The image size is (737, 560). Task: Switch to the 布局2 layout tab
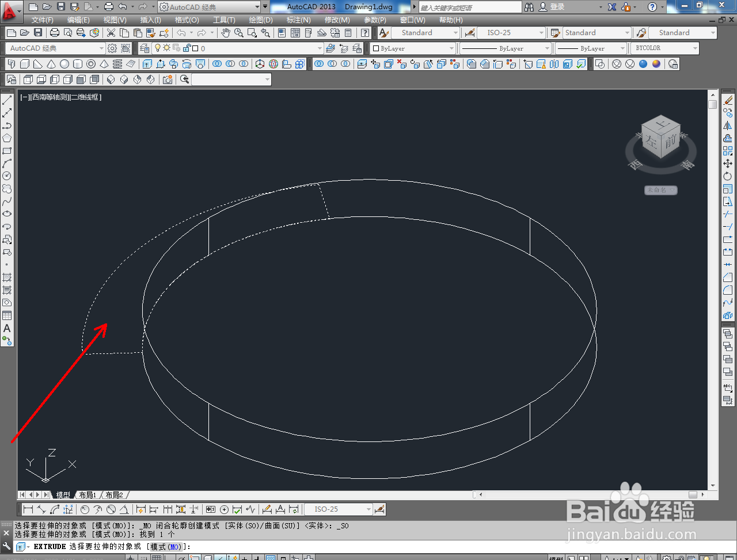pyautogui.click(x=115, y=495)
